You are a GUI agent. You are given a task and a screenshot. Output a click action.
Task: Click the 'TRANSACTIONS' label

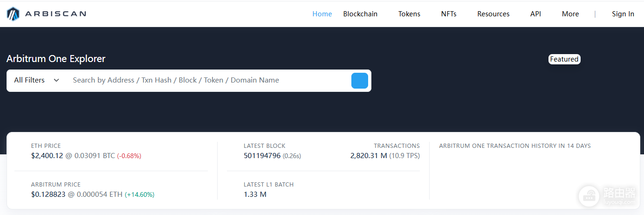[397, 146]
